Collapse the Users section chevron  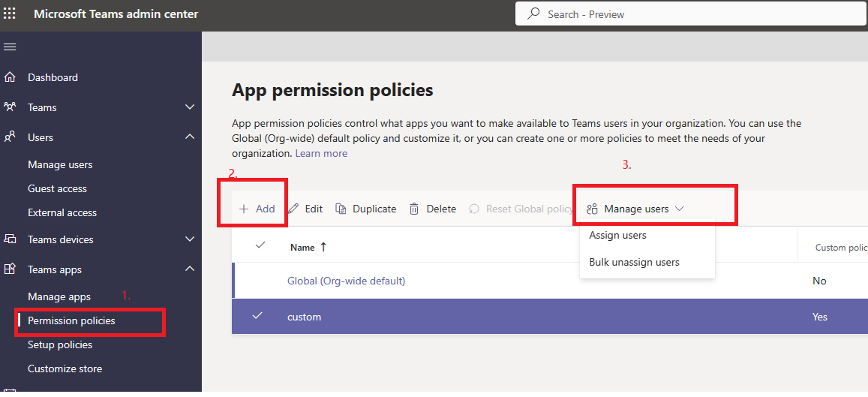click(x=190, y=136)
